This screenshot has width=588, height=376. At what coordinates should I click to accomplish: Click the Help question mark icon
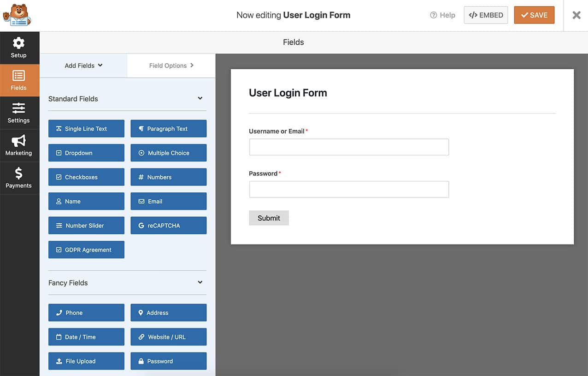coord(432,15)
